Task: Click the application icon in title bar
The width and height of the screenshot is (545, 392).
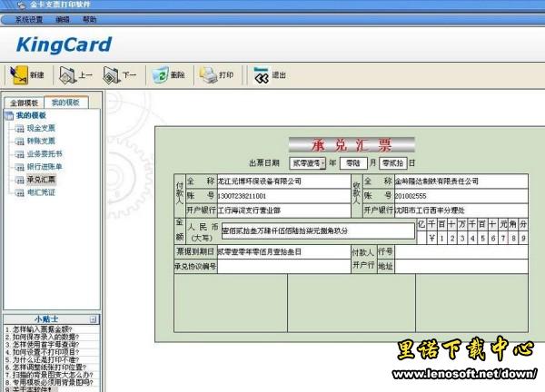Action: pos(22,5)
